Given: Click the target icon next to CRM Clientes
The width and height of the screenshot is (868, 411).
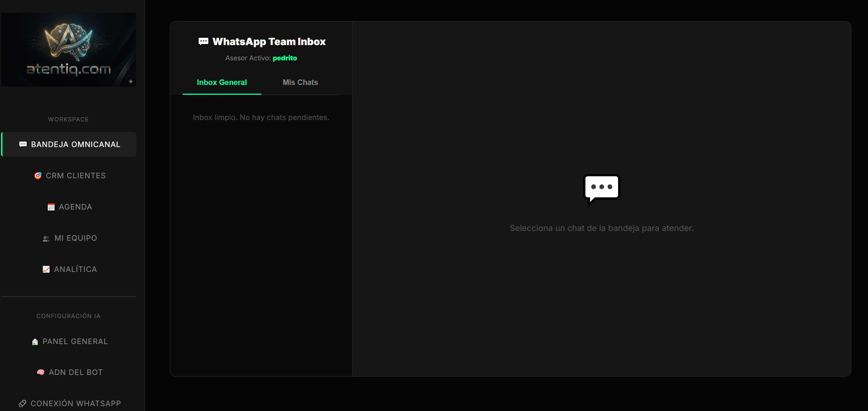Looking at the screenshot, I should (x=38, y=175).
